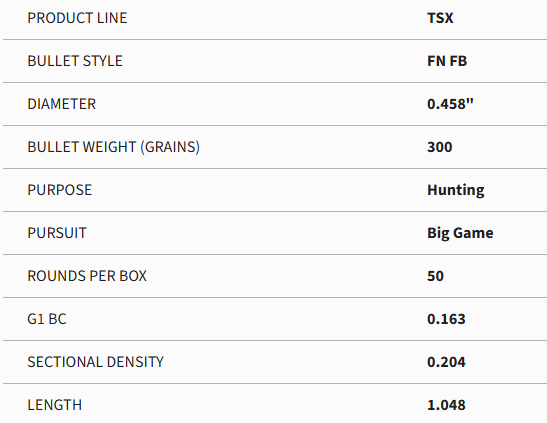Image resolution: width=547 pixels, height=423 pixels.
Task: Click the PURSUIT label
Action: (x=57, y=233)
